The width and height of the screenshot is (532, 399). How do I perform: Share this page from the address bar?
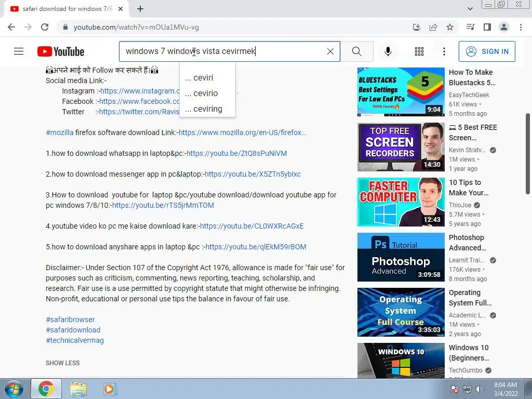[x=433, y=27]
